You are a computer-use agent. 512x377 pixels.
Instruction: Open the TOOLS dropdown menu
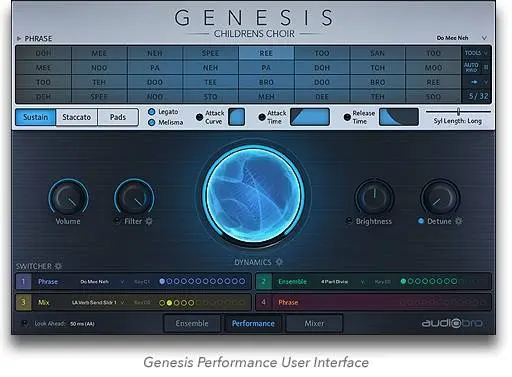(x=476, y=53)
